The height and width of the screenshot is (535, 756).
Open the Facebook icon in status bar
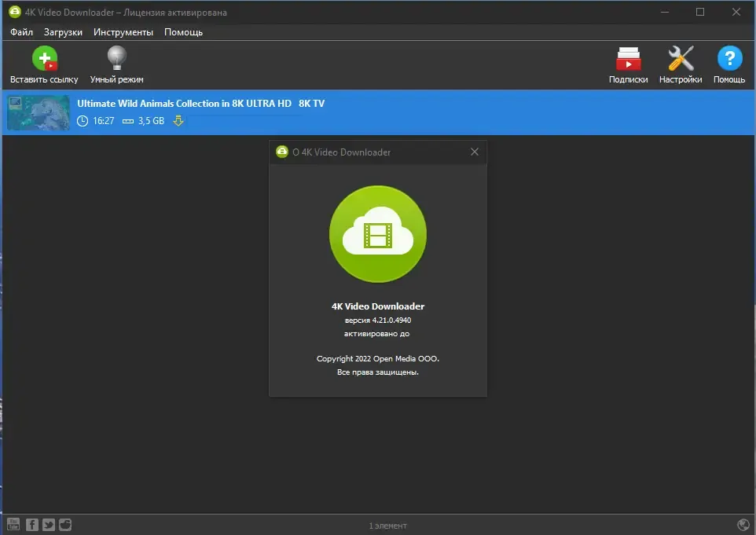[x=31, y=525]
